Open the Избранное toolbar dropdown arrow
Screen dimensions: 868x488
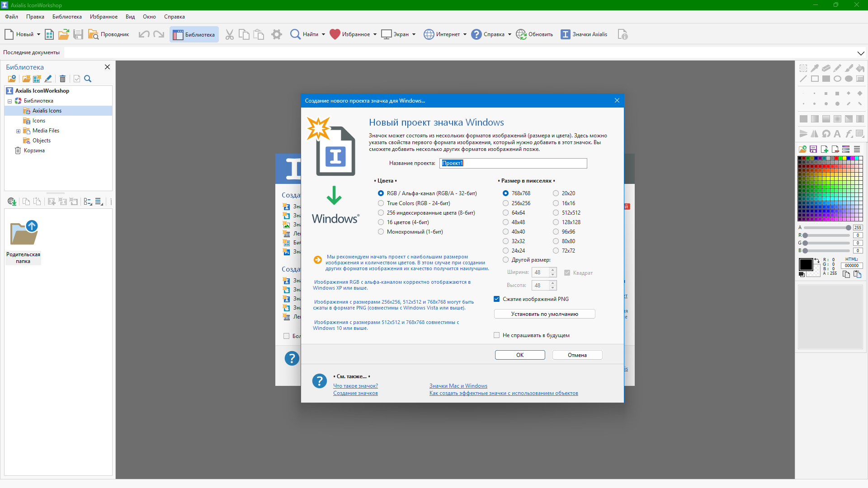tap(375, 34)
